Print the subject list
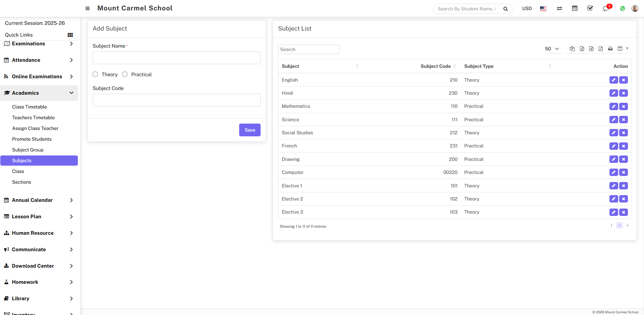Viewport: 644px width, 315px height. [x=610, y=49]
